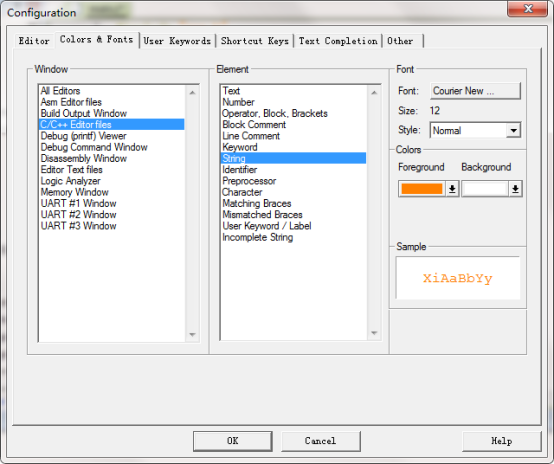This screenshot has height=464, width=554.
Task: Expand the Style dropdown showing Normal
Action: click(513, 130)
